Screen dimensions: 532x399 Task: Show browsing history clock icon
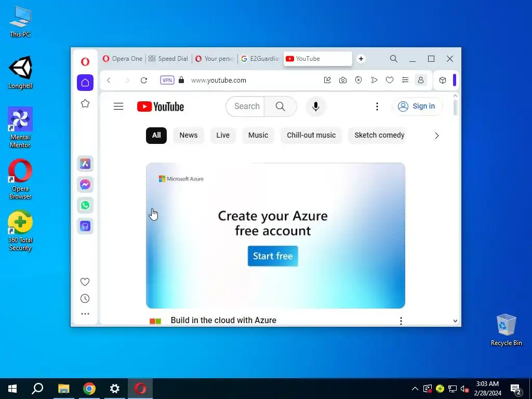pyautogui.click(x=85, y=299)
